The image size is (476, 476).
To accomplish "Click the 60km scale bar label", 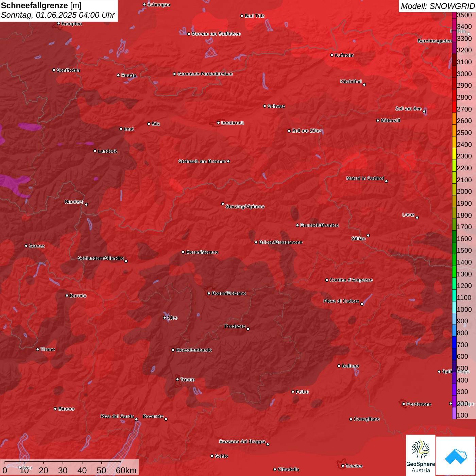I will 126,470.
